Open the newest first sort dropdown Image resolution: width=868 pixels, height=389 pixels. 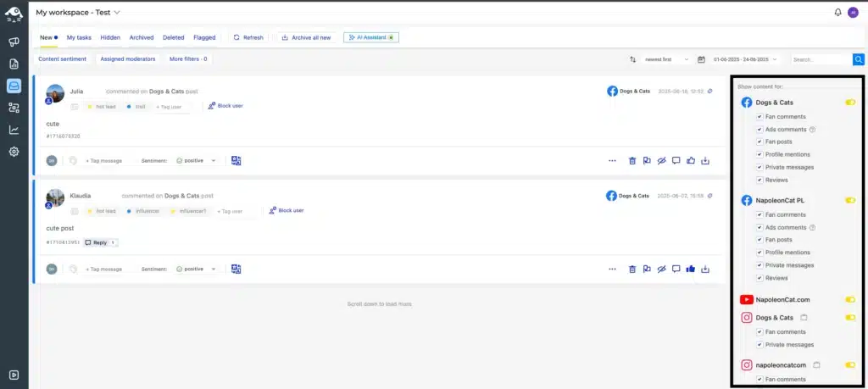667,59
